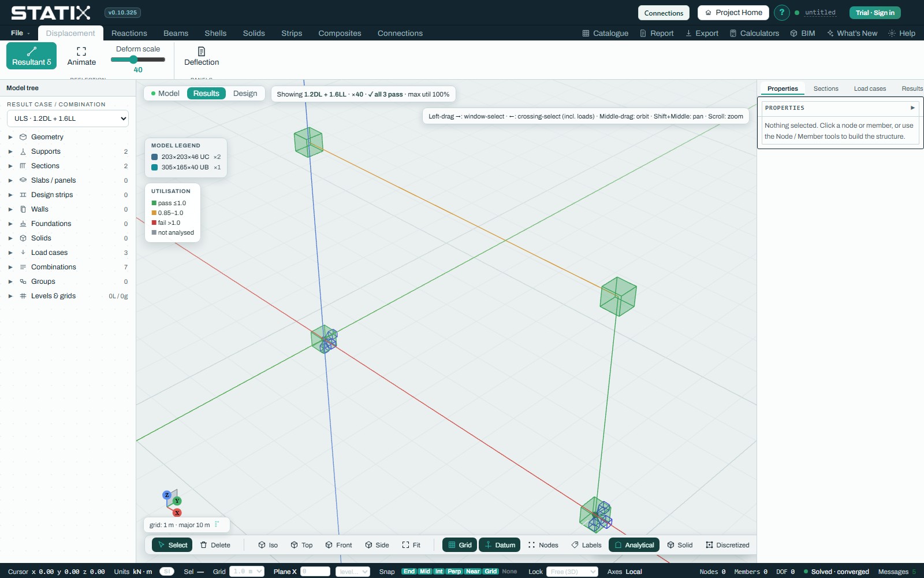Switch to the Beams tab
The image size is (924, 578).
click(176, 34)
